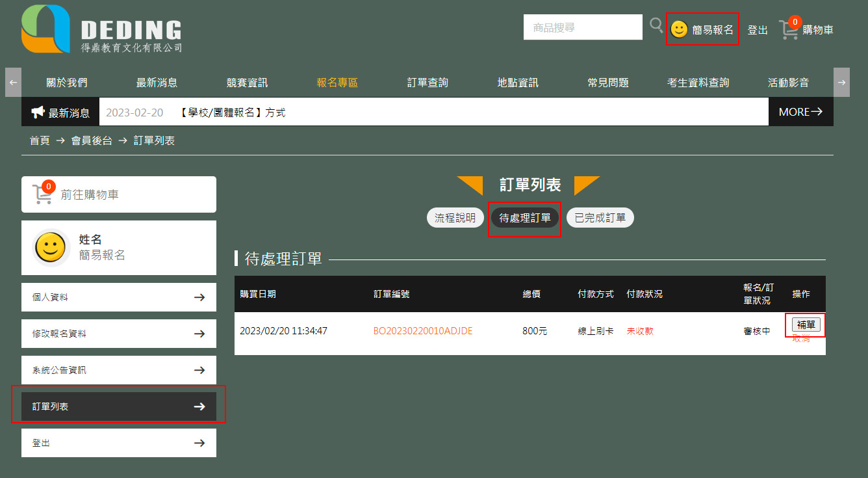Open 個人資料 in the sidebar

pos(119,297)
